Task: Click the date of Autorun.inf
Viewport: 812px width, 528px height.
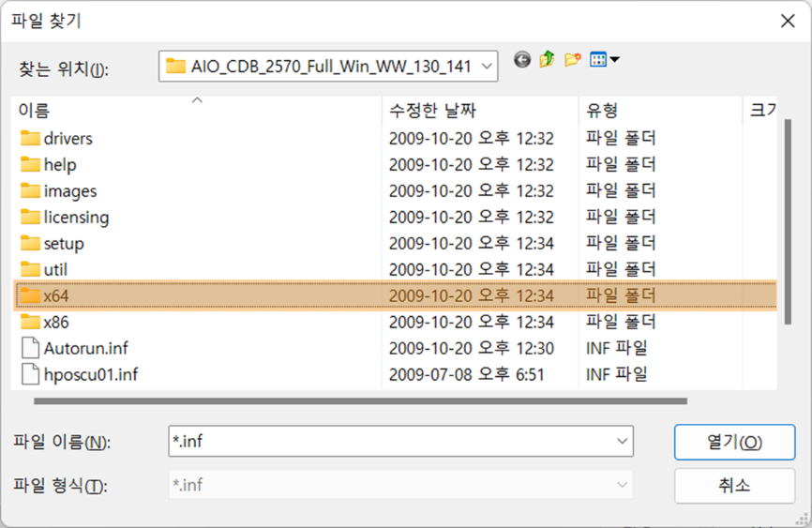Action: [472, 348]
